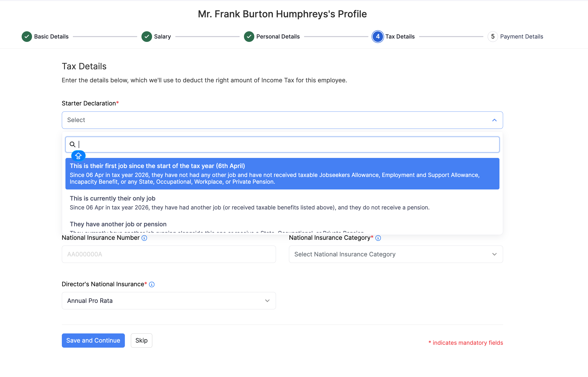This screenshot has width=588, height=377.
Task: Choose 'This is currently their only job' option
Action: tap(282, 203)
